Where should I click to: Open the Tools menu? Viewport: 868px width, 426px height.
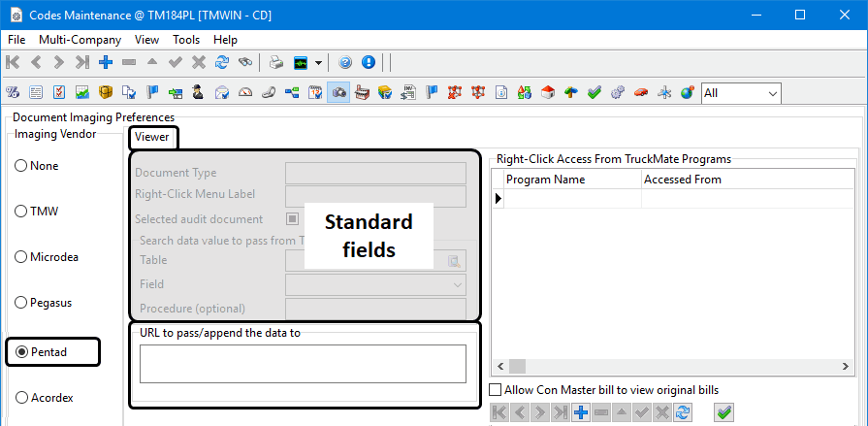[x=186, y=40]
